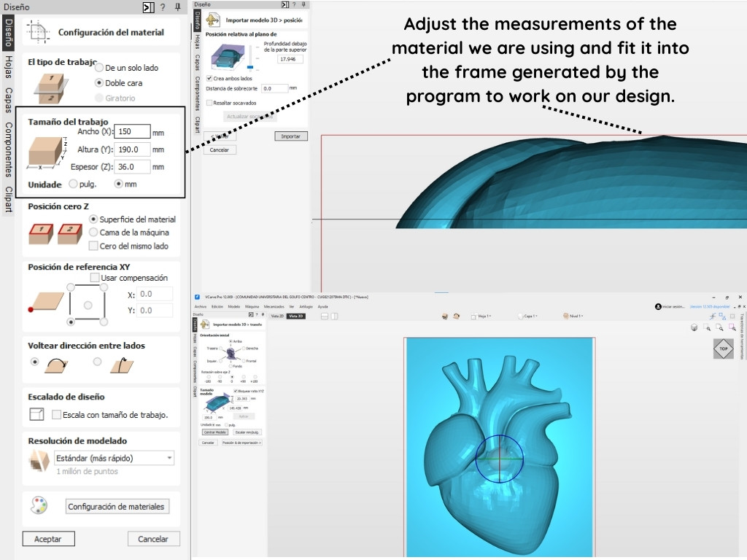Viewport: 747px width, 560px height.
Task: Click the TOP view cube icon
Action: [x=723, y=349]
